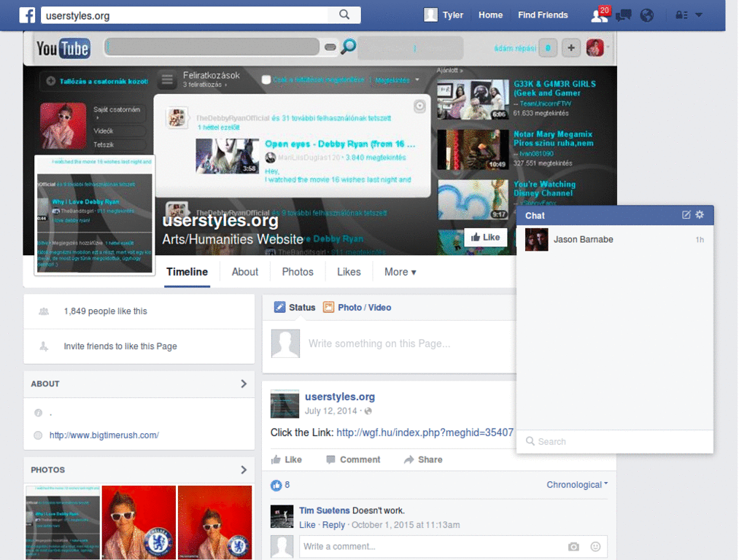Click the people icon beside likes count
Image resolution: width=747 pixels, height=560 pixels.
(x=44, y=311)
